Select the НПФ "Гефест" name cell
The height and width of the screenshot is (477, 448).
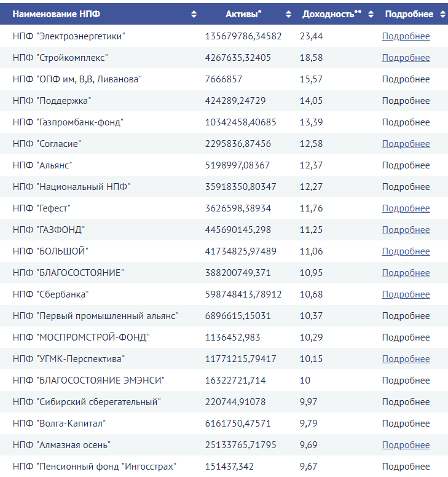coord(42,208)
